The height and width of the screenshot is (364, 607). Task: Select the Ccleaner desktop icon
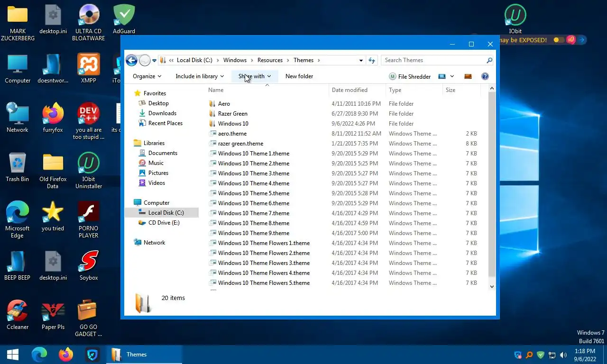pyautogui.click(x=18, y=315)
